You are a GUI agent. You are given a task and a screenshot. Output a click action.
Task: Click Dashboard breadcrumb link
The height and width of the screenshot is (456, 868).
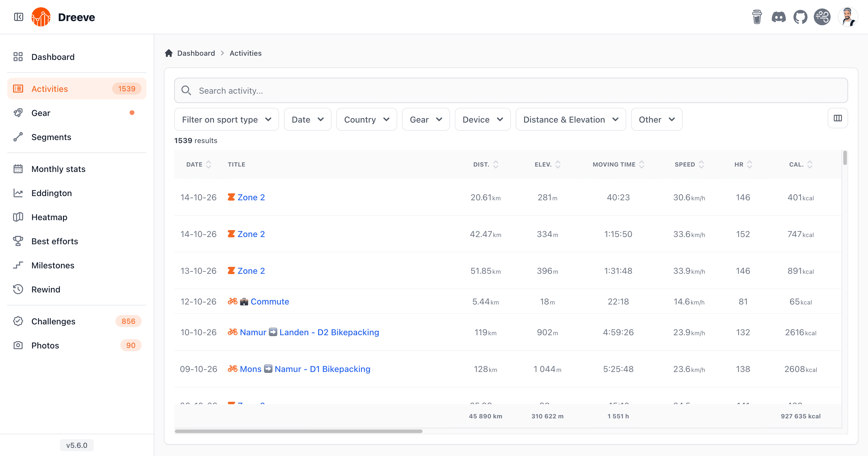(196, 53)
